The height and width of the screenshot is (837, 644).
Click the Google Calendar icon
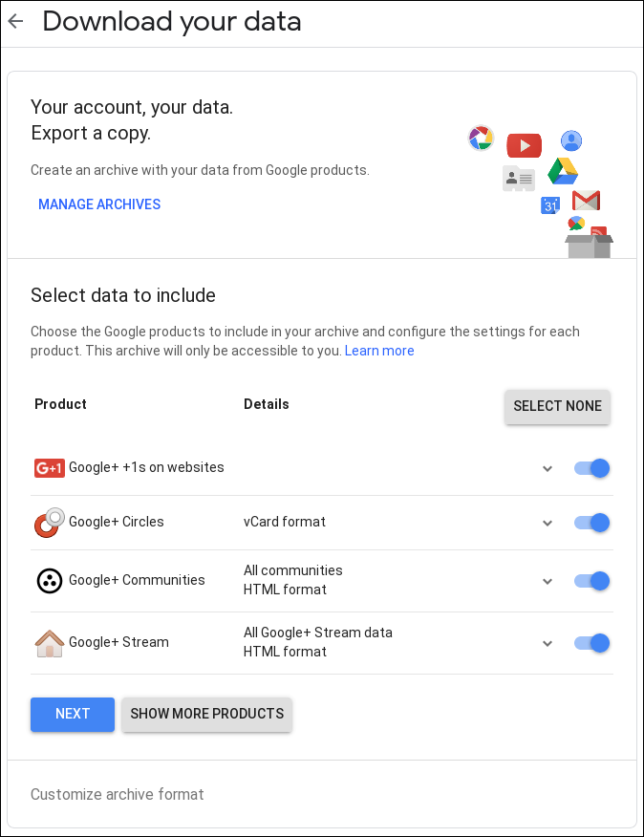pos(549,204)
